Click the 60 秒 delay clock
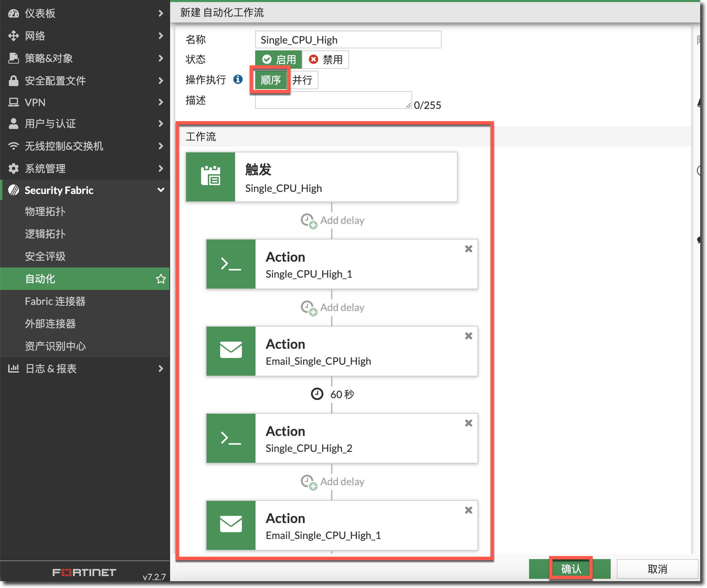This screenshot has height=588, width=707. click(317, 394)
